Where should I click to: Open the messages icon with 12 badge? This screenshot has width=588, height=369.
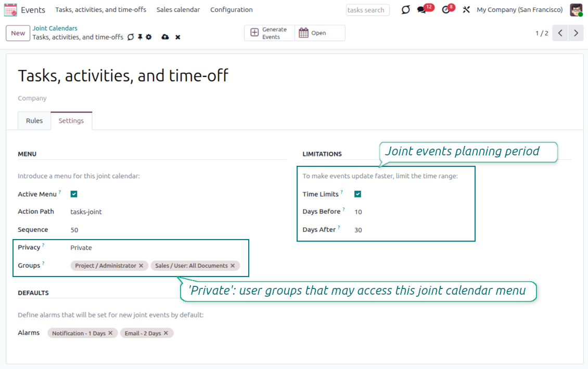[421, 10]
